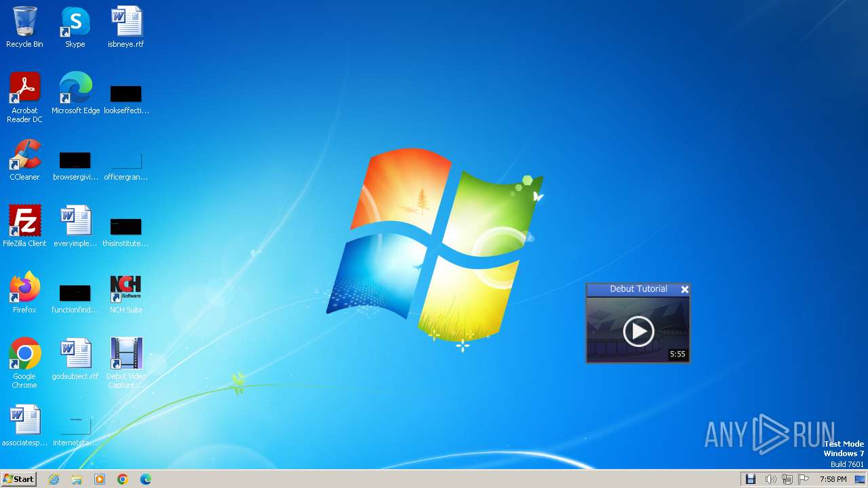Open the Recycle Bin desktop icon
Image resolution: width=868 pixels, height=488 pixels.
(24, 27)
